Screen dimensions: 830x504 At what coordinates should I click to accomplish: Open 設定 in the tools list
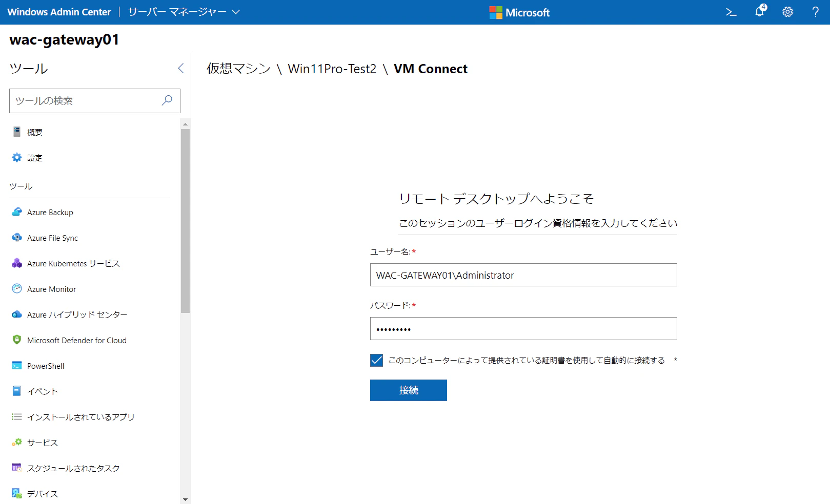click(x=35, y=158)
